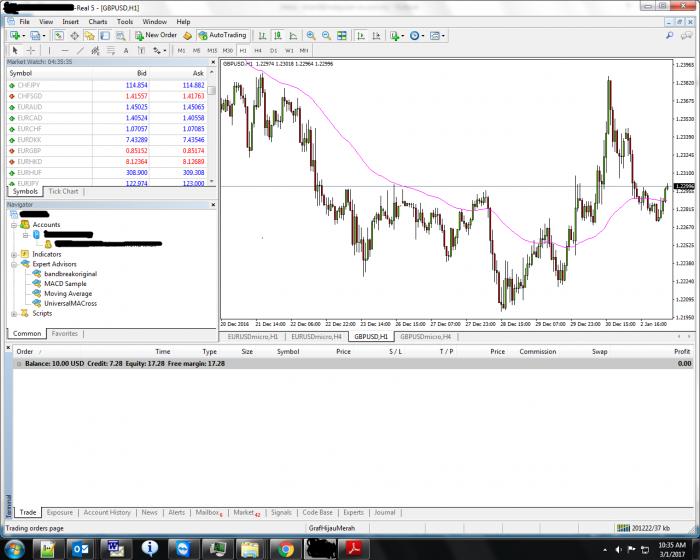This screenshot has width=700, height=560.
Task: Select the EURGBP row in Market Watch
Action: [106, 151]
